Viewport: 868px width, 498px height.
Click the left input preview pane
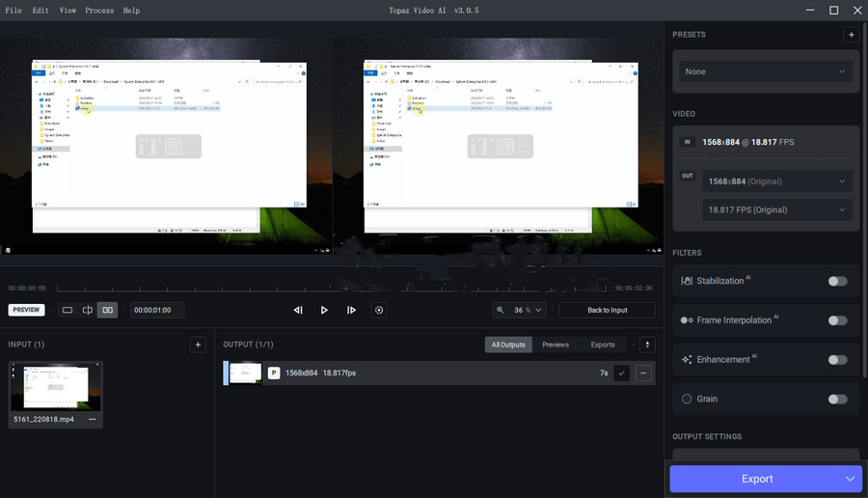(x=166, y=146)
